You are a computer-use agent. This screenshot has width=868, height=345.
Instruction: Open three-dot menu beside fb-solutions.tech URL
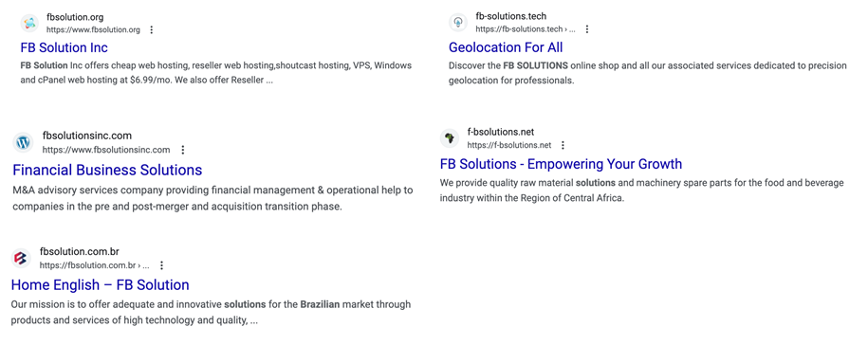(x=587, y=29)
